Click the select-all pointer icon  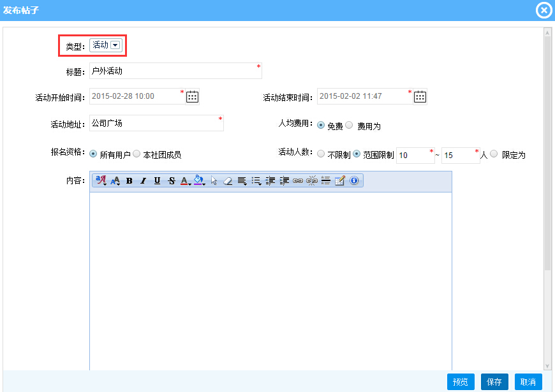point(214,181)
